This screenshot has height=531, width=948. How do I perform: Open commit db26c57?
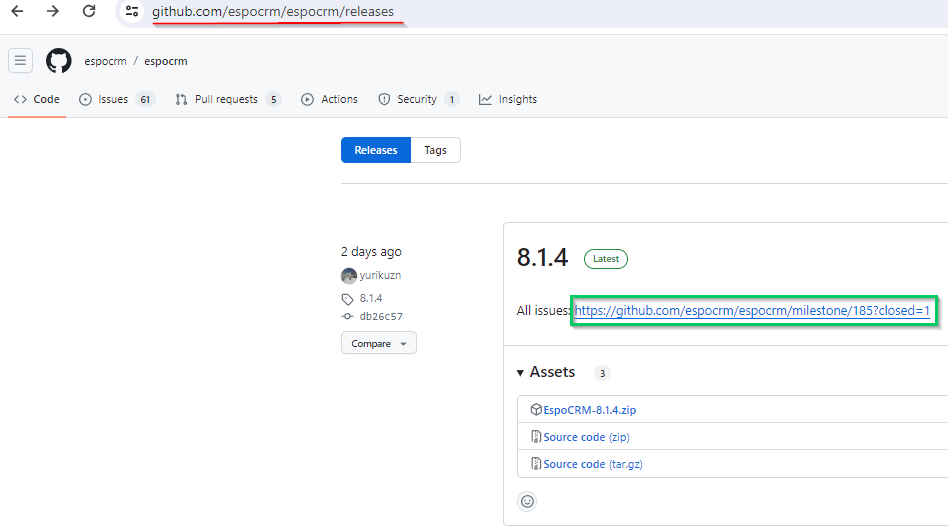point(381,316)
